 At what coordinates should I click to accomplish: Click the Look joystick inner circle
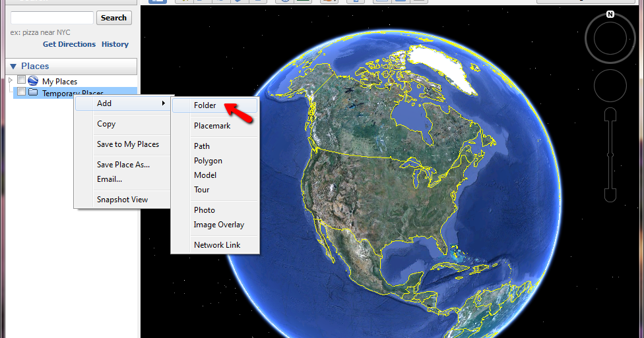point(610,38)
